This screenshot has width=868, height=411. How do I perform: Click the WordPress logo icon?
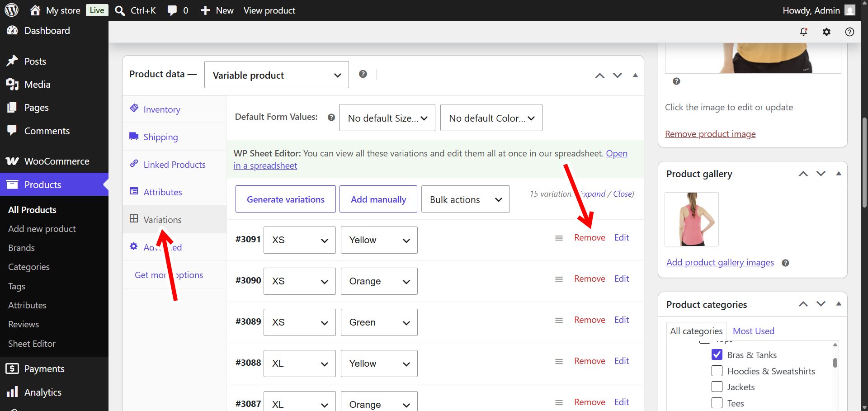click(x=11, y=10)
